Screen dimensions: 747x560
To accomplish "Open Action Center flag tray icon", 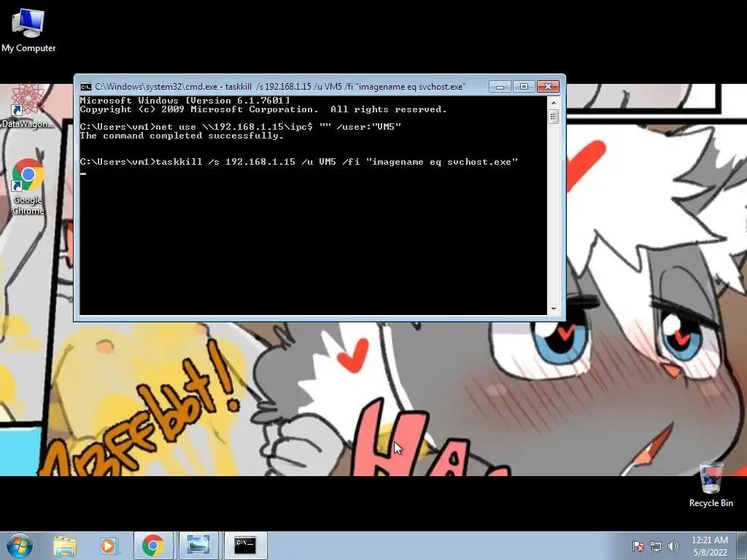I will tap(638, 546).
